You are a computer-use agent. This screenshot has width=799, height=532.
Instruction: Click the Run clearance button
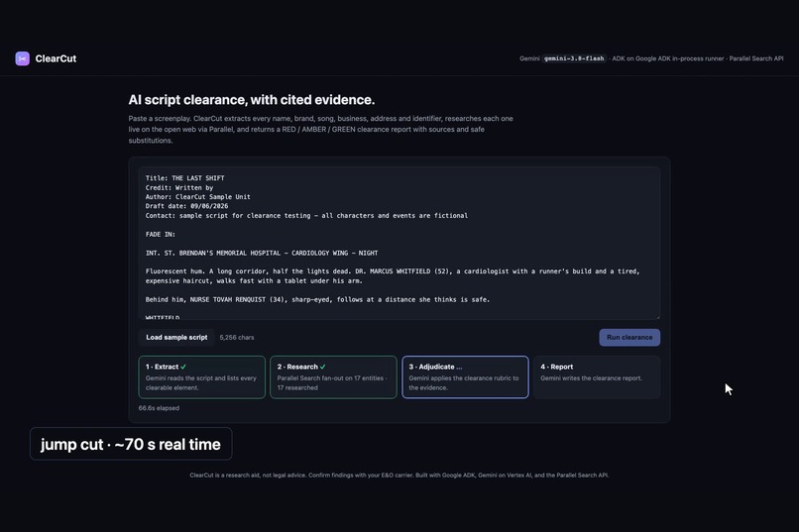pos(629,338)
